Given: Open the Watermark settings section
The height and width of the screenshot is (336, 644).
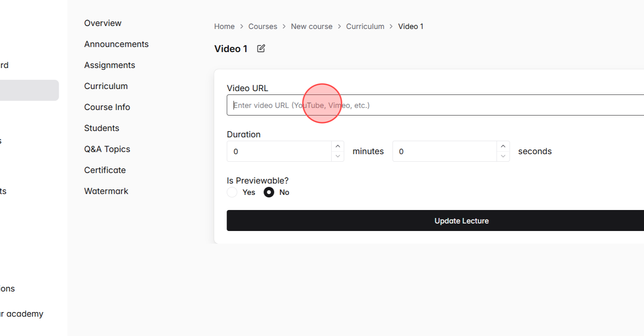Looking at the screenshot, I should (x=106, y=191).
